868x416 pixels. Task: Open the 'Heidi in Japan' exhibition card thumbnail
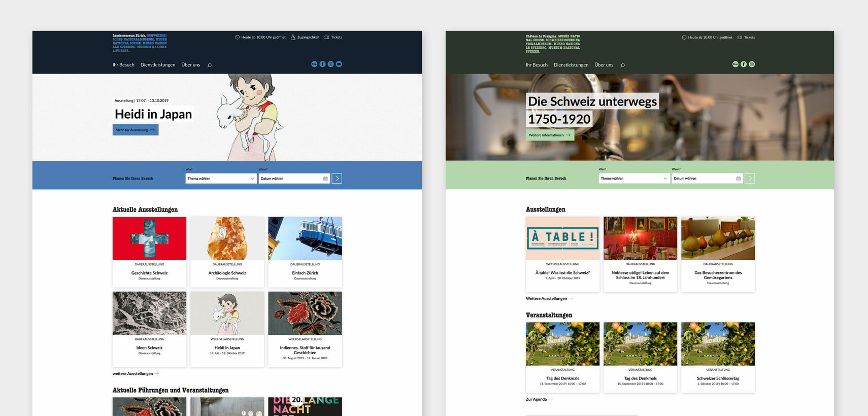(x=227, y=314)
